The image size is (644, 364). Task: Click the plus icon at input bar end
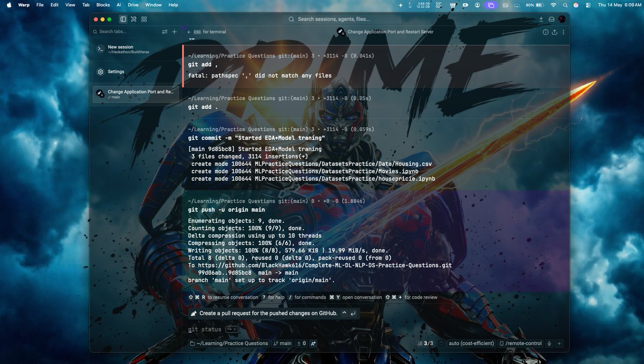559,343
